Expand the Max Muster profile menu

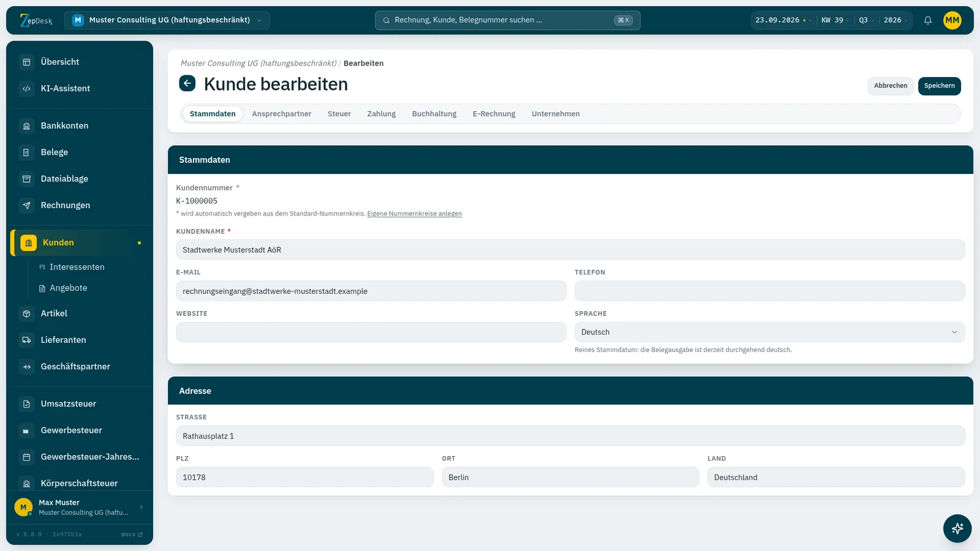tap(80, 507)
